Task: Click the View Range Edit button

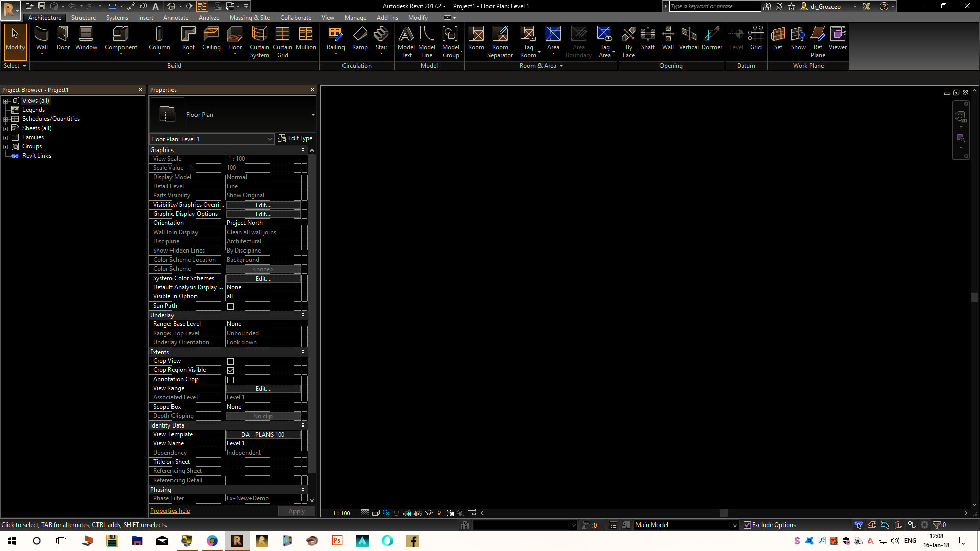Action: [x=263, y=389]
